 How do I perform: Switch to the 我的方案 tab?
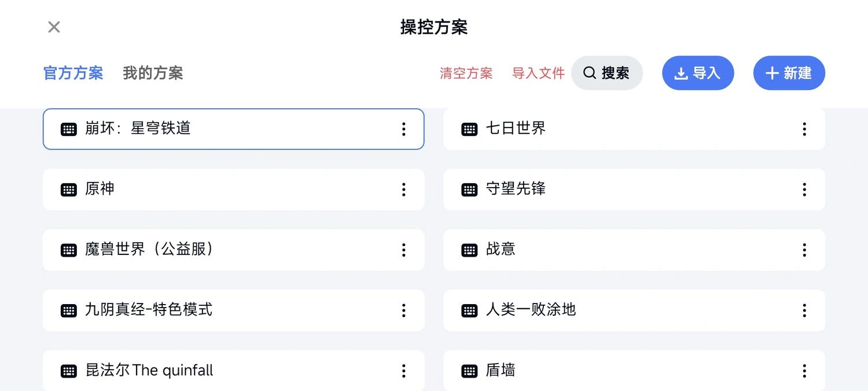[x=153, y=73]
